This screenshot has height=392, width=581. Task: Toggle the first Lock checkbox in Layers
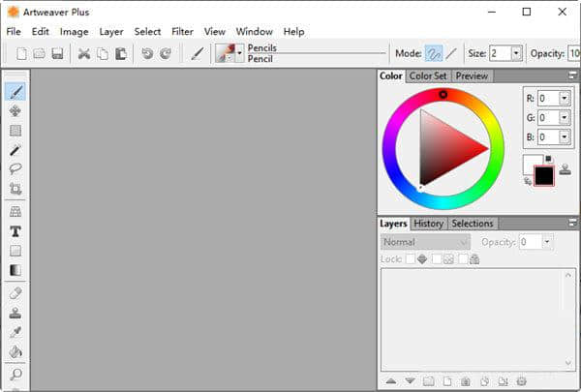pos(411,259)
